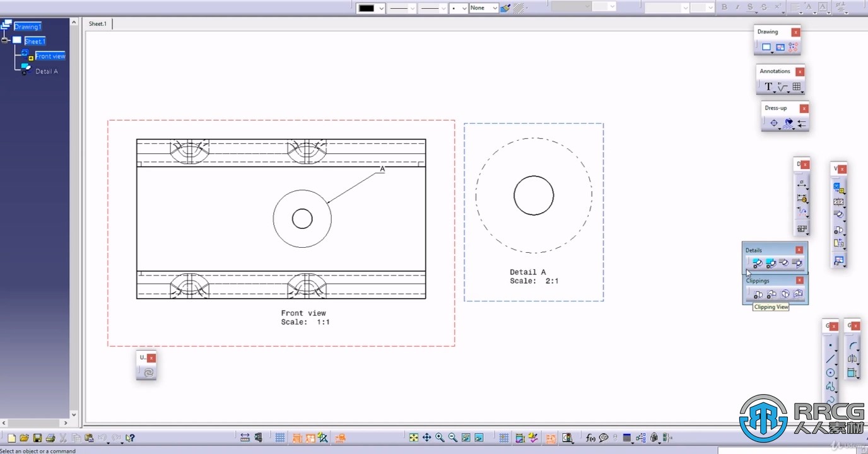This screenshot has width=868, height=454.
Task: Select the Point tool in geometry toolbar
Action: tap(830, 346)
